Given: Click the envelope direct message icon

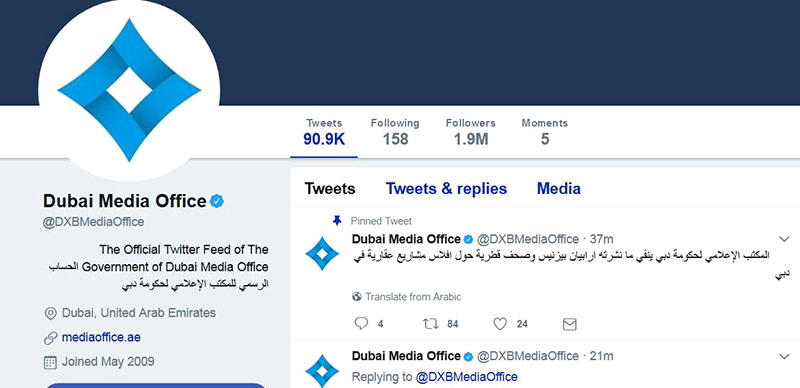Looking at the screenshot, I should [x=569, y=324].
